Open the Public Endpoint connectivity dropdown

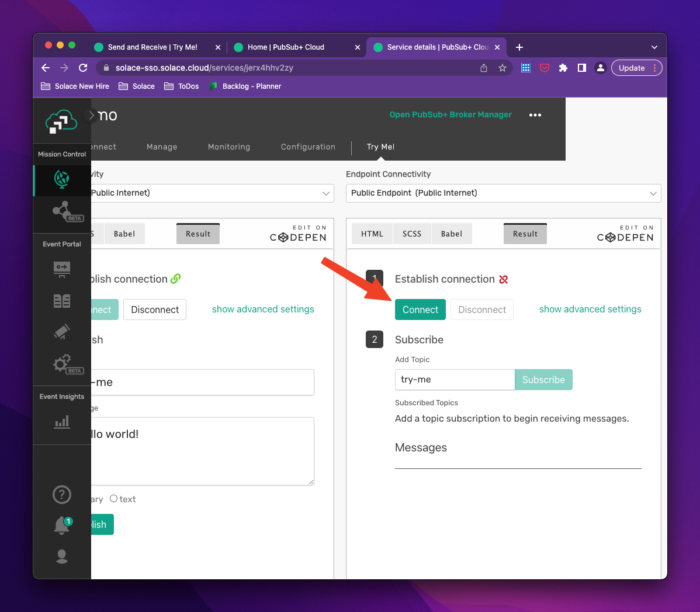tap(503, 193)
